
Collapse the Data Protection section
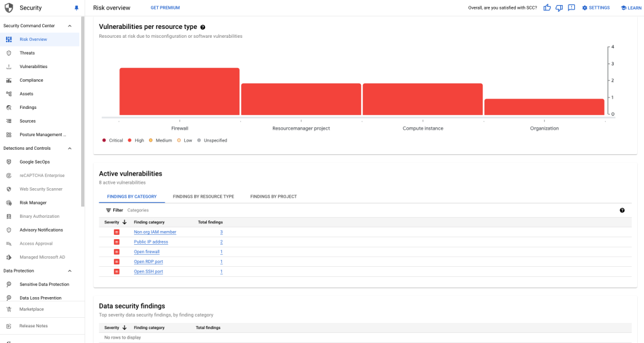click(x=69, y=271)
